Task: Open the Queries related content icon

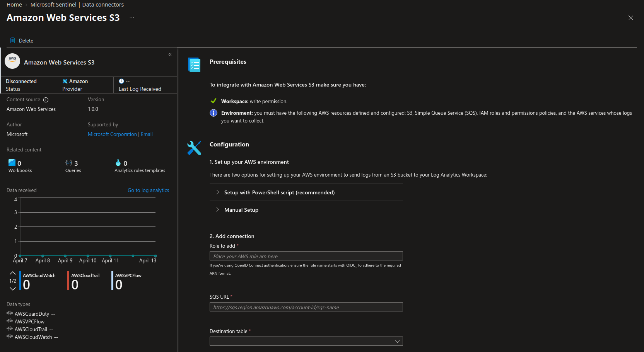Action: [69, 163]
